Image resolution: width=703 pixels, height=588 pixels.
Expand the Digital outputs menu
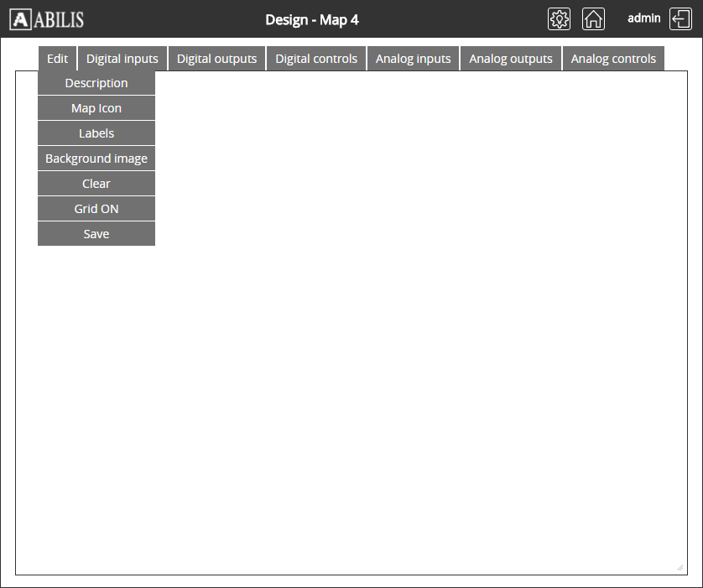pyautogui.click(x=216, y=59)
